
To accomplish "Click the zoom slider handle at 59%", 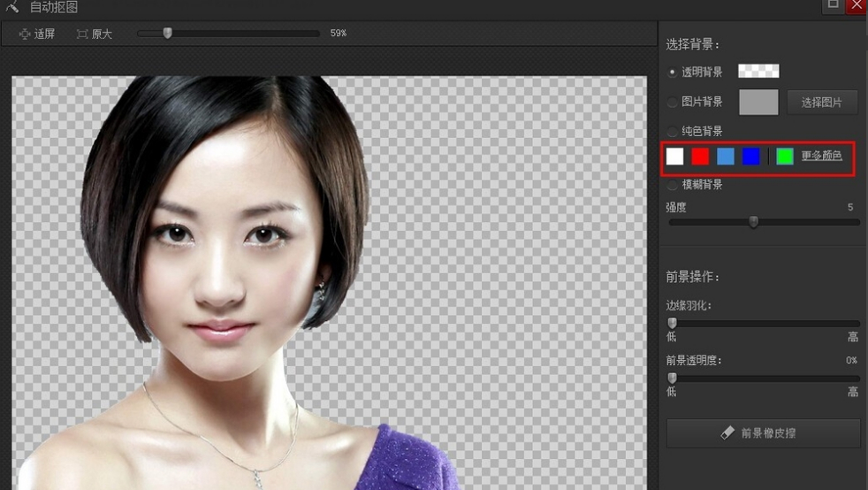I will (167, 34).
